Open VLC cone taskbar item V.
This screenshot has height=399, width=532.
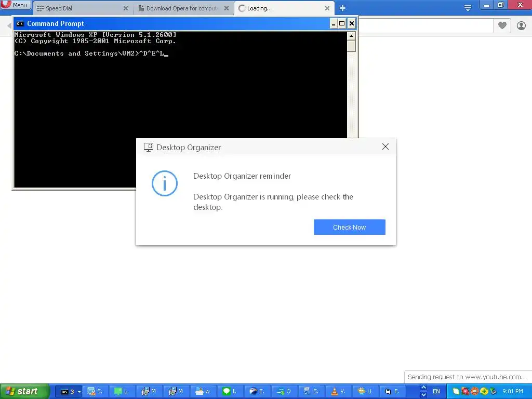point(339,392)
